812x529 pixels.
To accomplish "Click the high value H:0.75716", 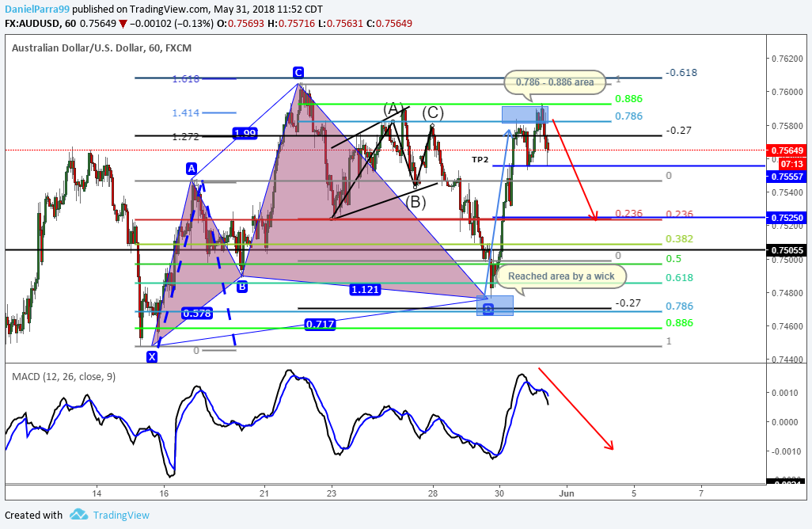I will (x=290, y=23).
